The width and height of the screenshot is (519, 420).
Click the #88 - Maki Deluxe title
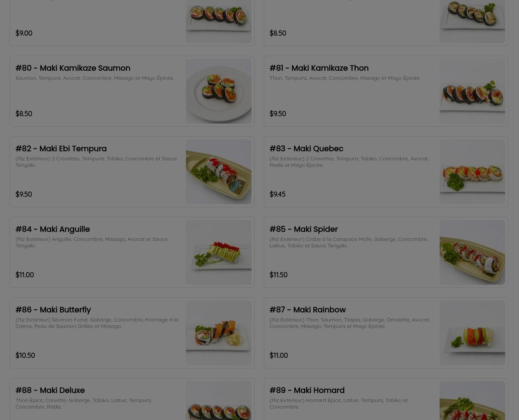(x=50, y=390)
